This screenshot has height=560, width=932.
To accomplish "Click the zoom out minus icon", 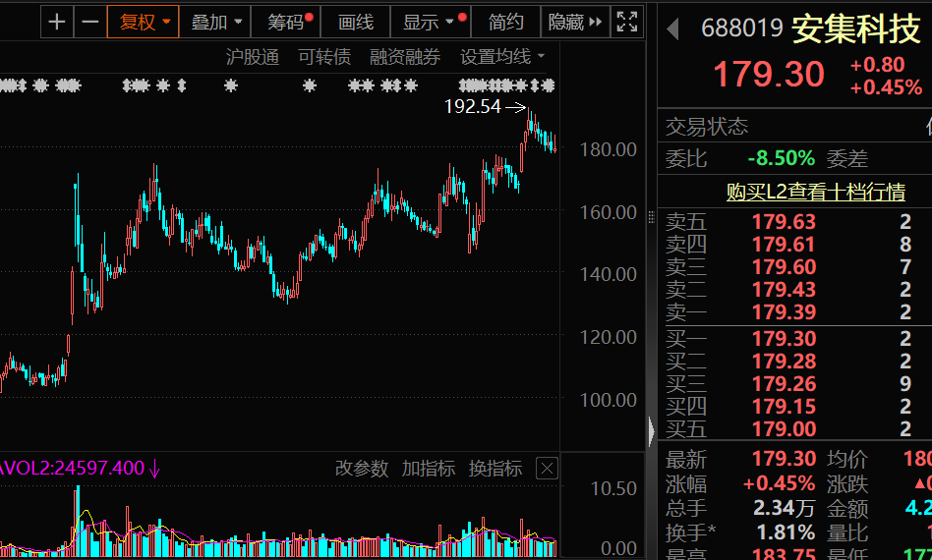I will 89,22.
